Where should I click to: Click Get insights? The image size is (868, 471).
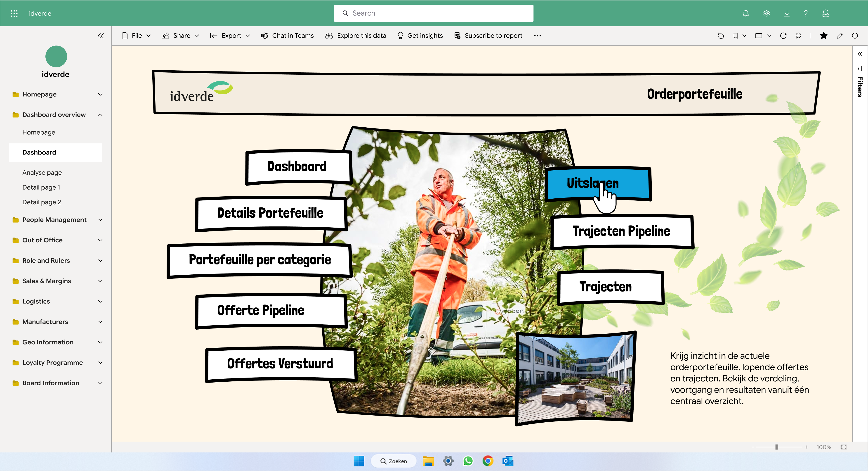[x=420, y=36]
